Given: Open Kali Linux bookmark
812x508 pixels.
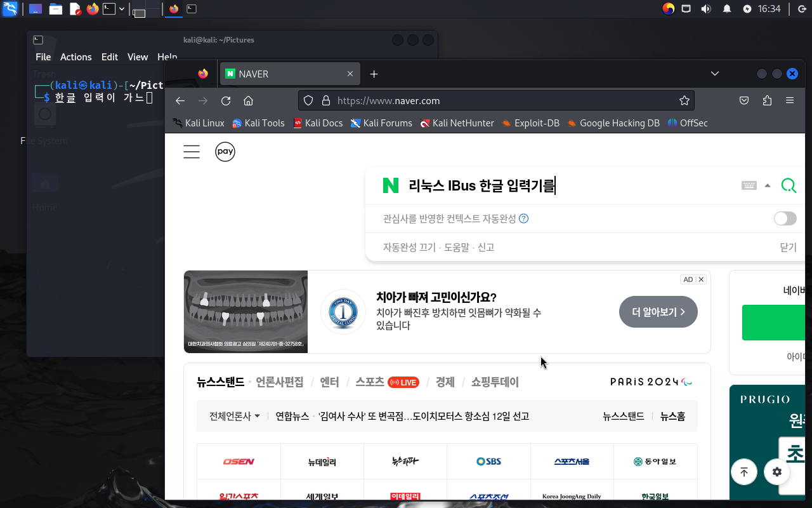Looking at the screenshot, I should point(199,123).
